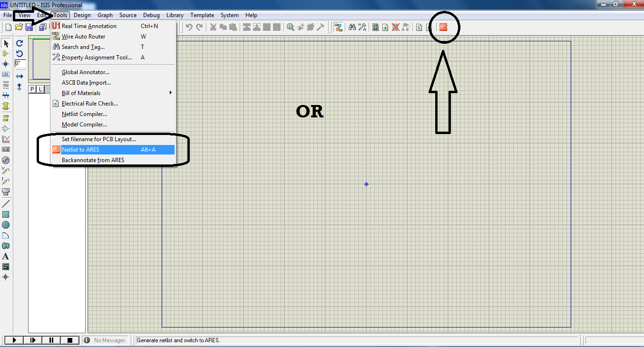Select the Wire Label LBL tool
Image resolution: width=644 pixels, height=347 pixels.
[6, 75]
